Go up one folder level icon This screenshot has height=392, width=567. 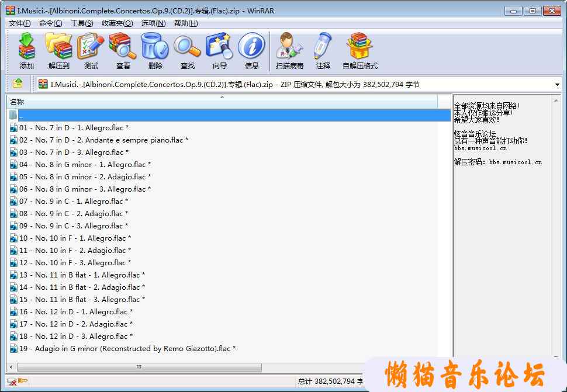(18, 84)
